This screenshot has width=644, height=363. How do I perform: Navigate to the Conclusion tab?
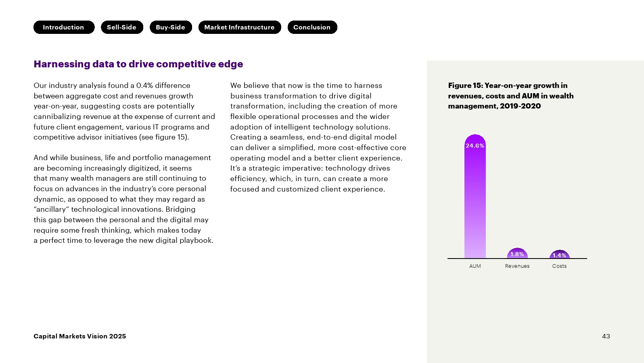tap(312, 27)
